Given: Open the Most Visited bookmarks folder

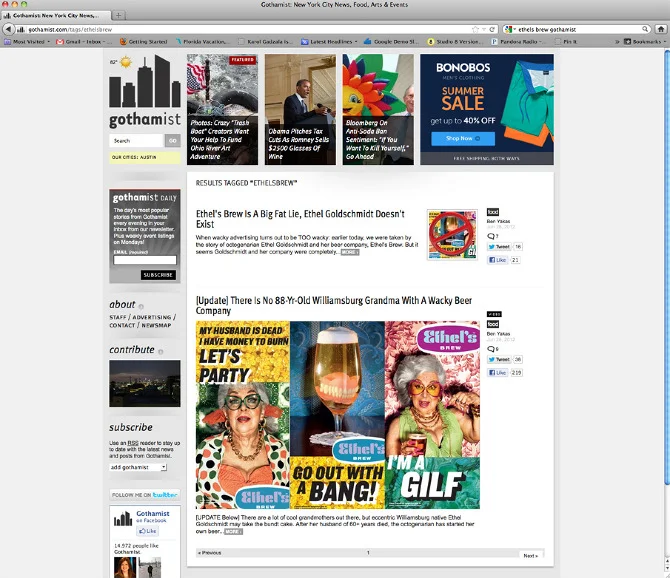Looking at the screenshot, I should pos(27,41).
